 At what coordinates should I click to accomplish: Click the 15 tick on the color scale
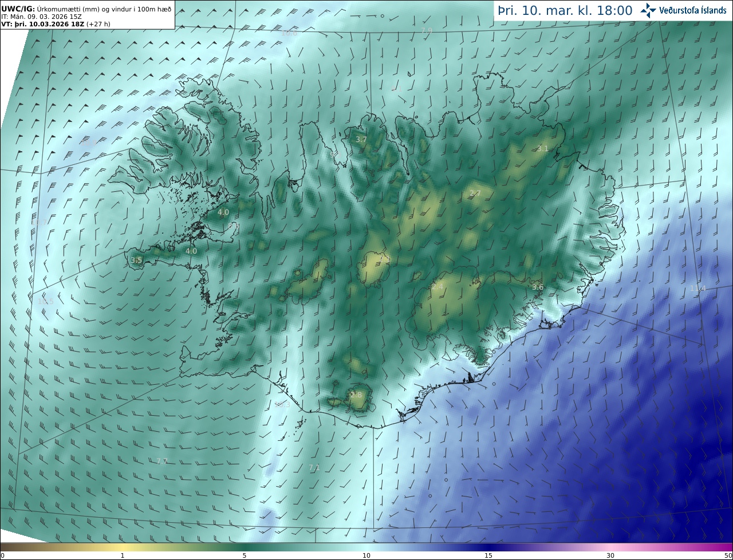(488, 555)
